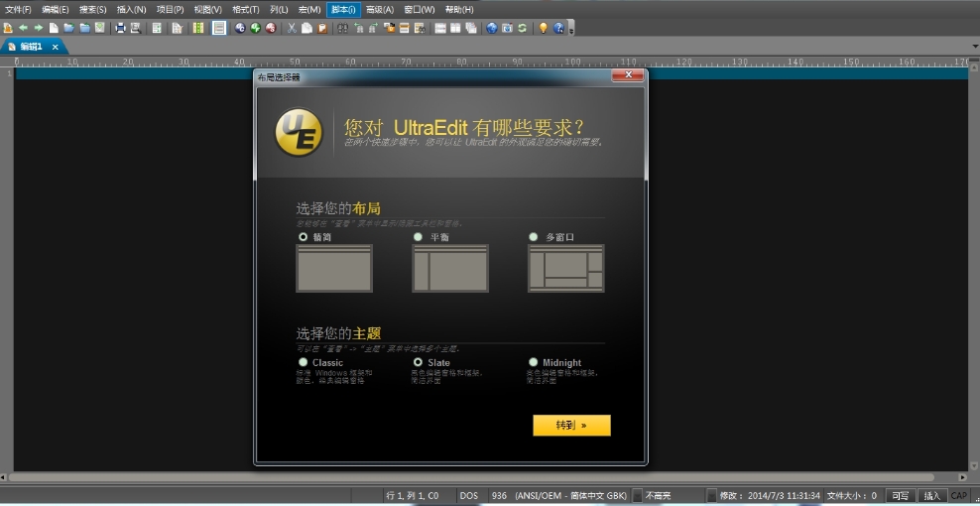Choose the Midnight theme radio button

click(x=533, y=362)
